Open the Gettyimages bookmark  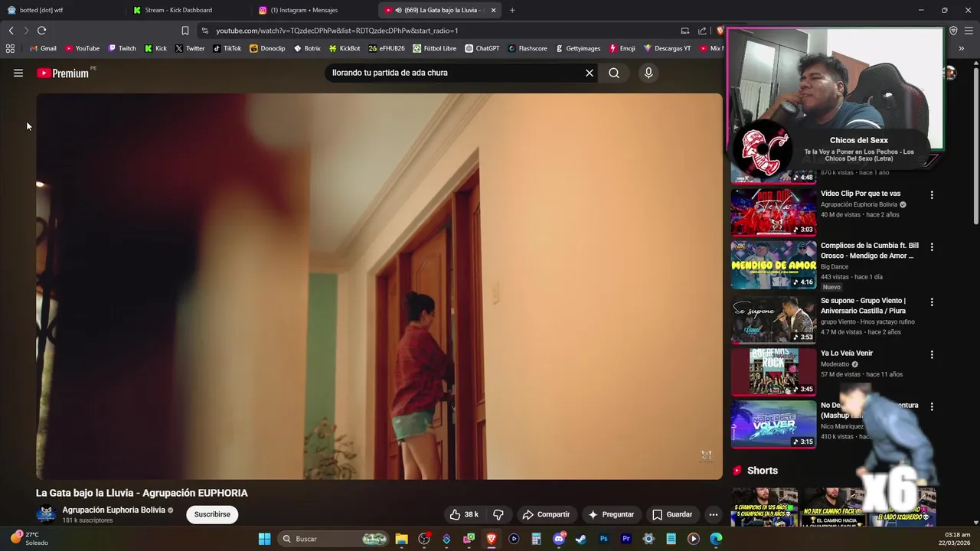(578, 48)
